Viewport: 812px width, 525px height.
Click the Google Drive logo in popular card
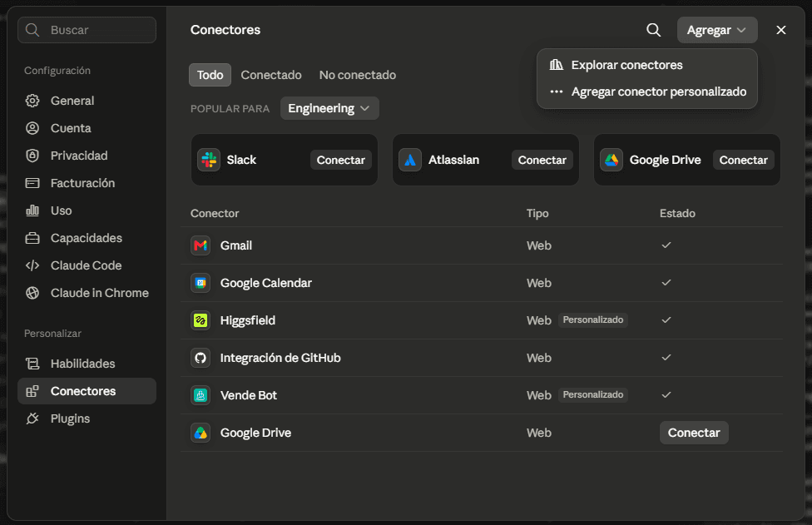coord(611,160)
